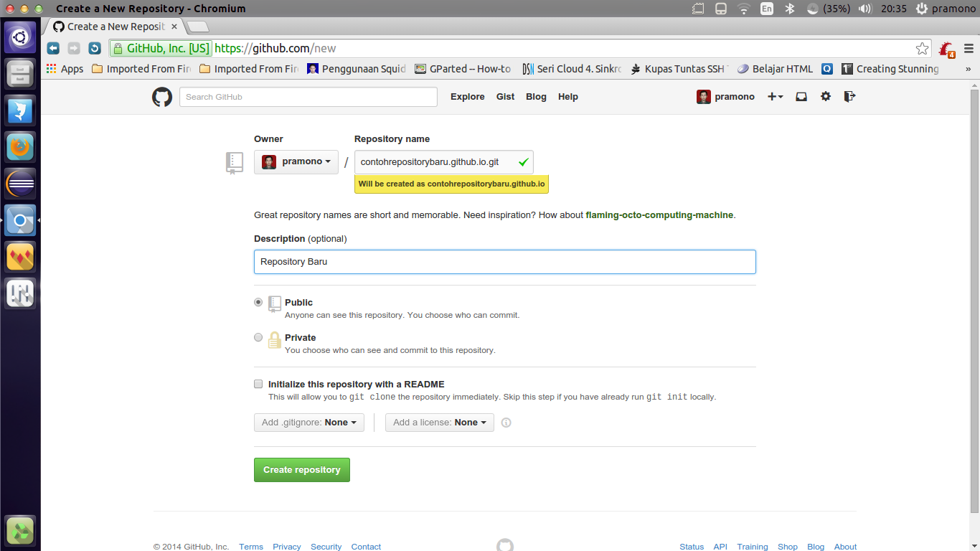Open the Owner pramono dropdown
Screen dimensions: 980x551
[x=296, y=161]
